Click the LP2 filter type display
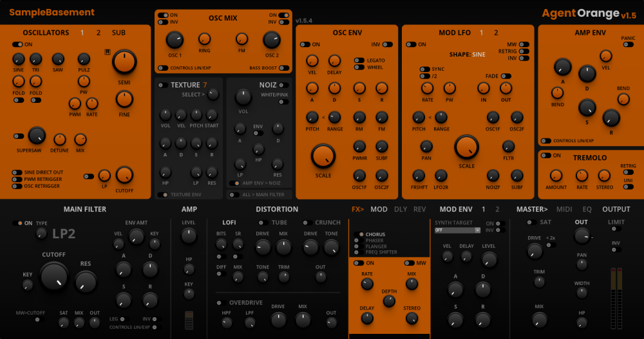The image size is (644, 339). [x=64, y=234]
